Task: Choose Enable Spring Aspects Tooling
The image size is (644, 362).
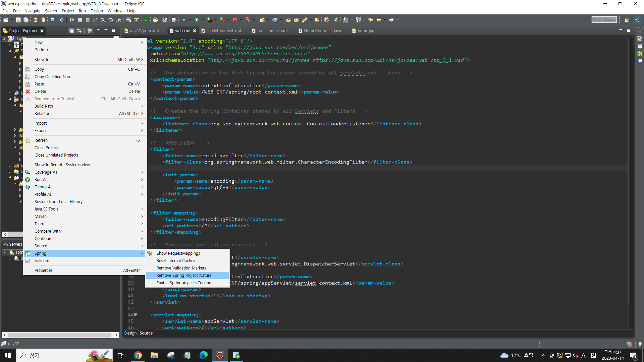Action: pos(187,283)
